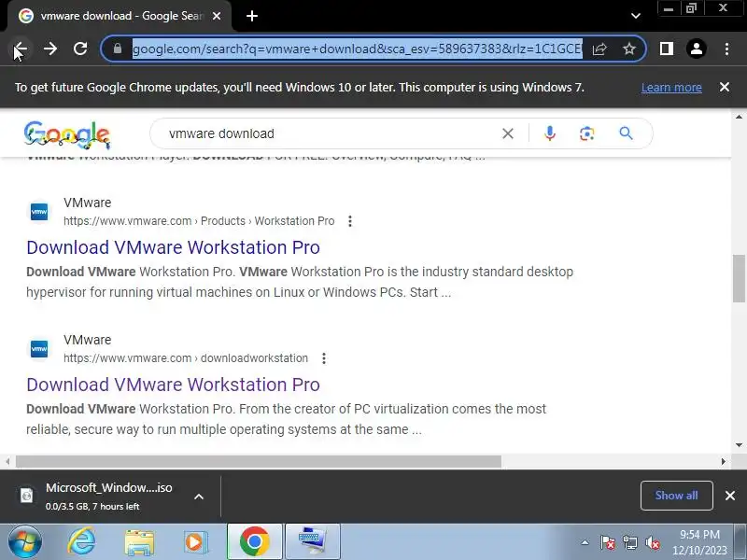Click Show all downloads button
The width and height of the screenshot is (747, 560).
[x=676, y=496]
